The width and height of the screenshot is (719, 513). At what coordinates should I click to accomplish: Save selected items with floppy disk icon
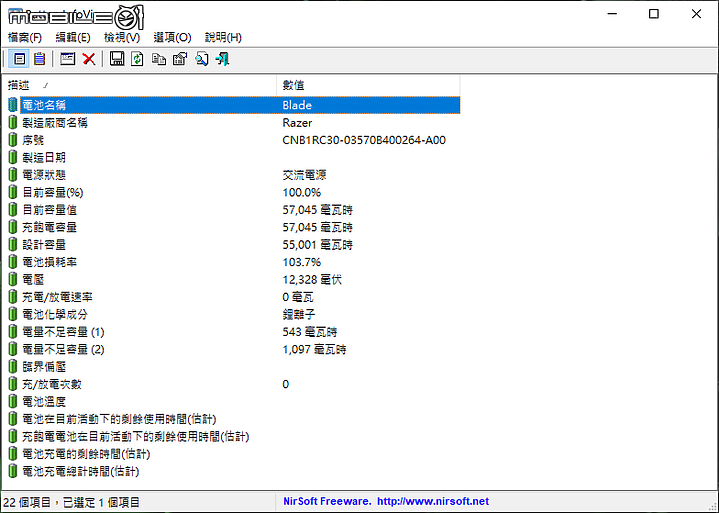click(117, 59)
